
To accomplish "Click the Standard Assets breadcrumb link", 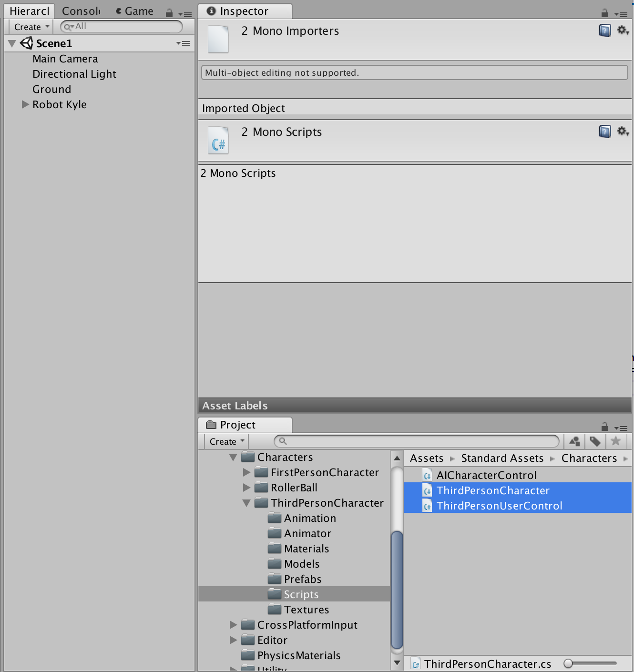I will tap(502, 458).
